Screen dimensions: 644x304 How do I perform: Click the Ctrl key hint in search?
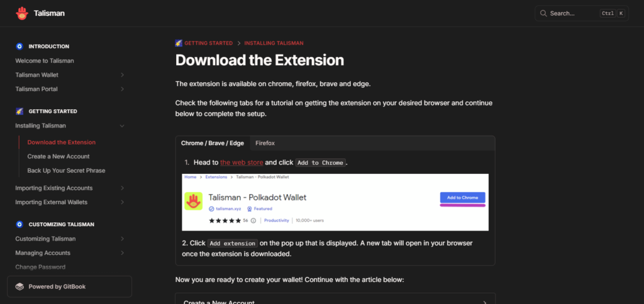608,14
